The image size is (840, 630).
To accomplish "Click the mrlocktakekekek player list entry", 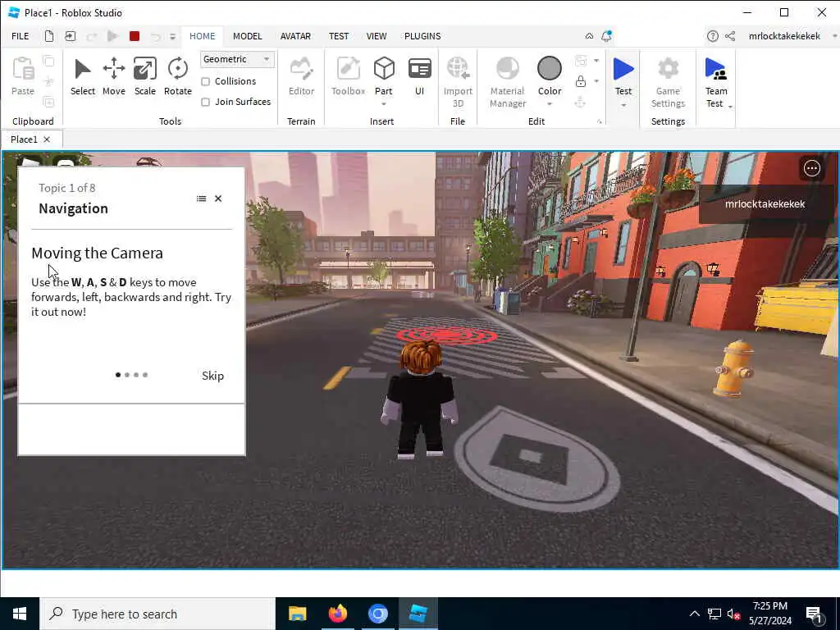I will [765, 203].
